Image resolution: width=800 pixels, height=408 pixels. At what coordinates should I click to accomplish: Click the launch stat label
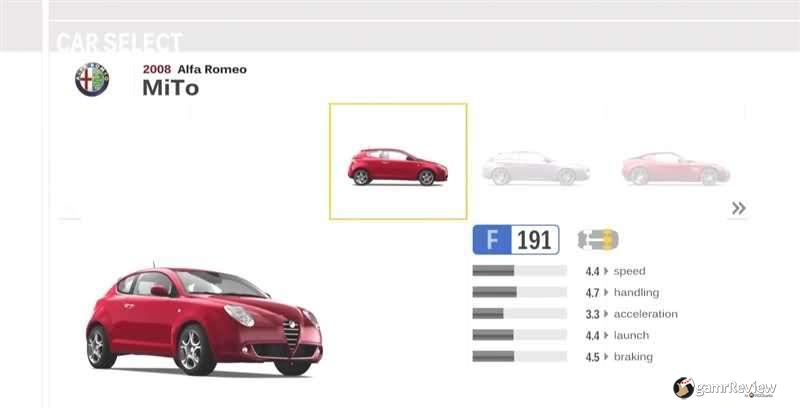(632, 336)
